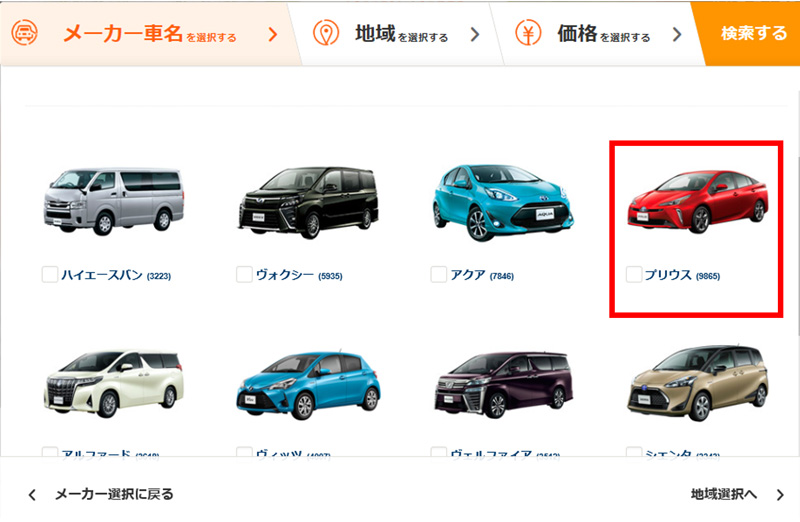Image resolution: width=800 pixels, height=522 pixels.
Task: Click left chevron beside メーカー選択に戻る
Action: tap(32, 494)
